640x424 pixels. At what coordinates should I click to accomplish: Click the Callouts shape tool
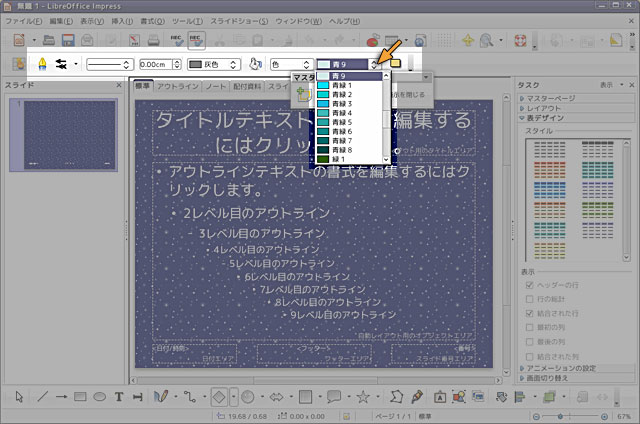tap(336, 396)
